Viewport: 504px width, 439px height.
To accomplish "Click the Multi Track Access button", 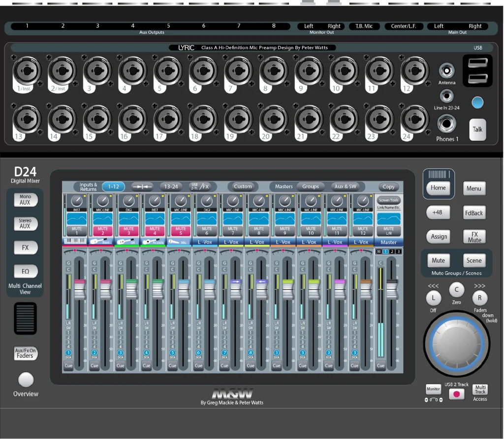I will 480,389.
